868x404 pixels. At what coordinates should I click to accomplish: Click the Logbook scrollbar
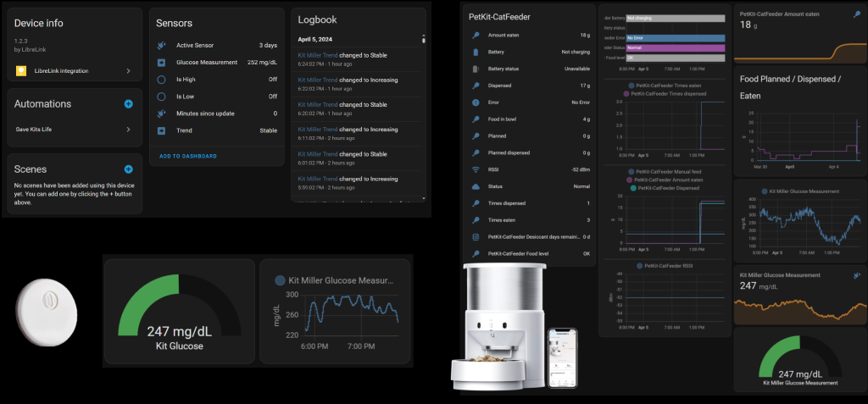tap(423, 39)
